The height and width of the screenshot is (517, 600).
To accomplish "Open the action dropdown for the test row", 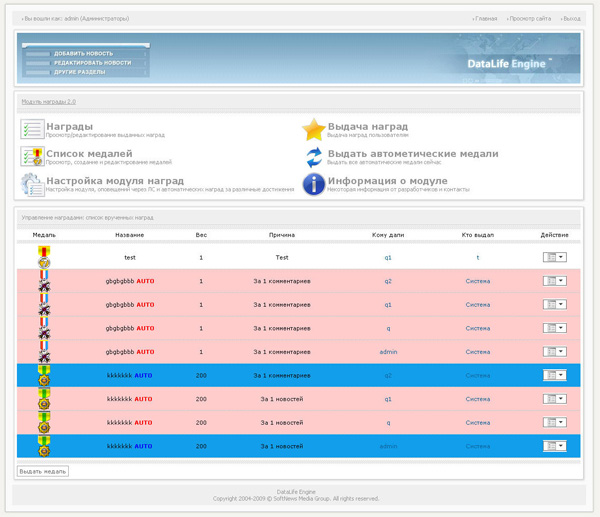I will [554, 257].
